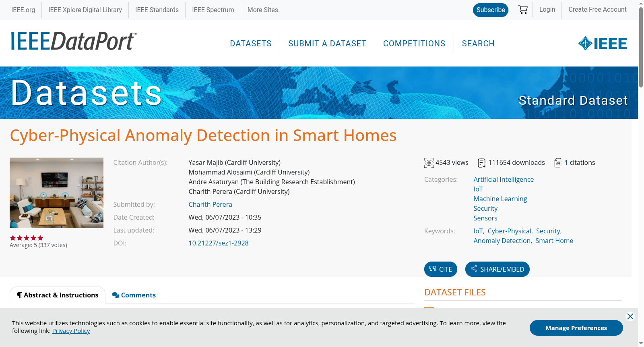Close the cookie banner with X
The width and height of the screenshot is (644, 347).
tap(630, 316)
